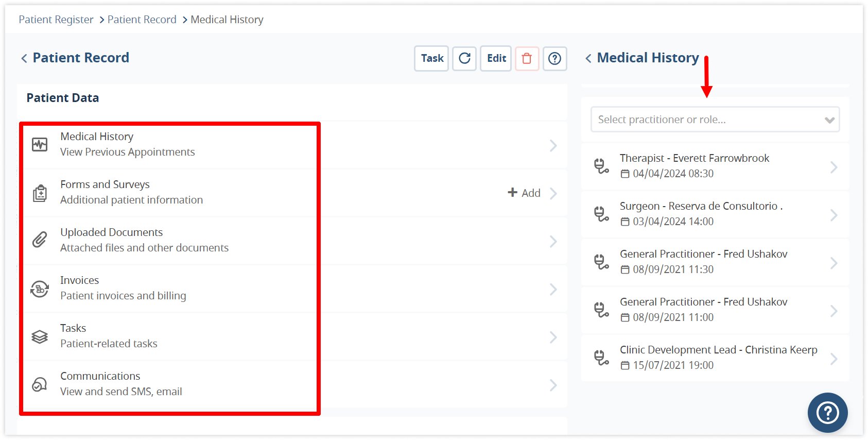Click the Medical History panel heading
The width and height of the screenshot is (868, 440).
tap(648, 58)
